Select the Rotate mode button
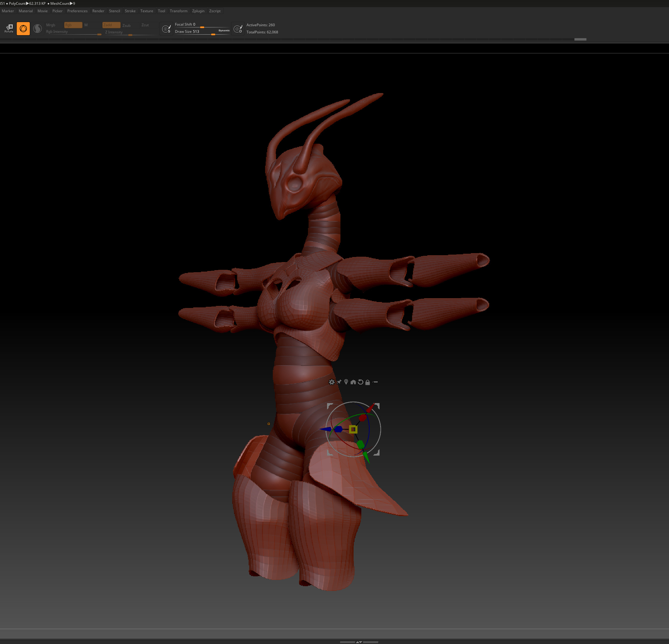Screen dimensions: 669x644 coord(9,29)
